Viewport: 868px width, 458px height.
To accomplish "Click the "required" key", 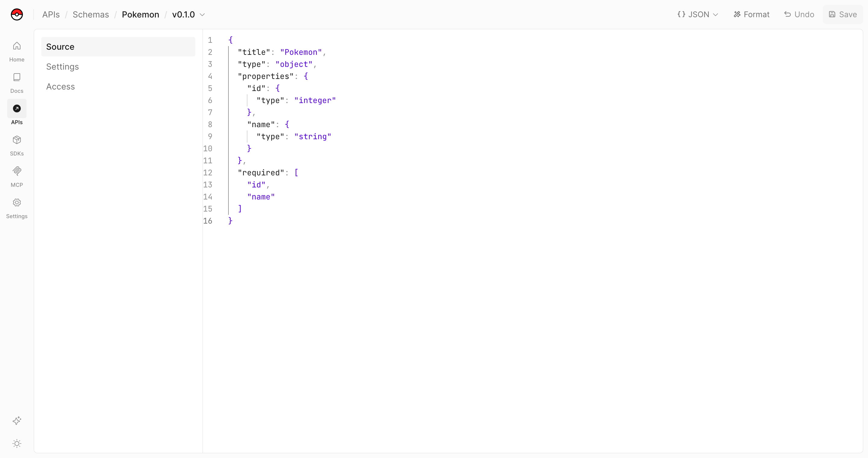I will click(x=261, y=173).
